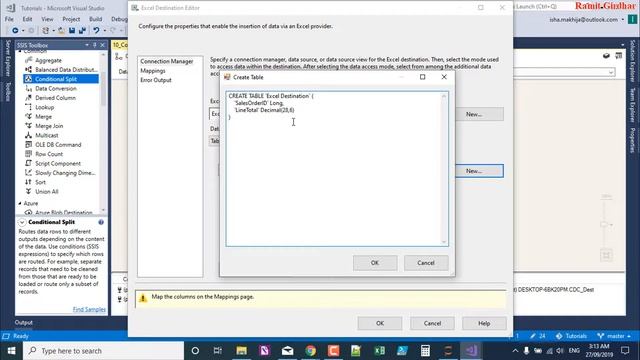This screenshot has width=640, height=360.
Task: Click the Undo toolbar icon
Action: (96, 31)
